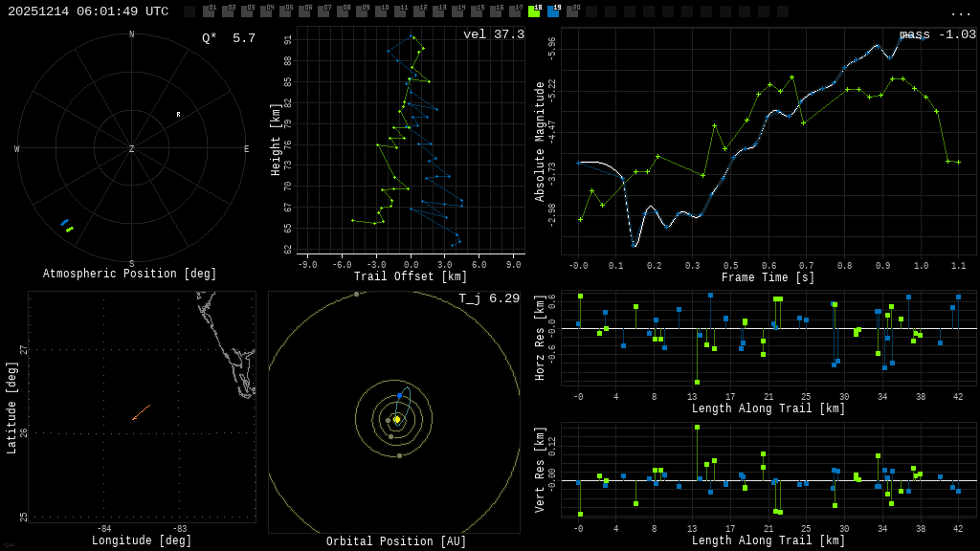Click the blue meteor streak in sky plot
This screenshot has width=980, height=551.
pos(64,222)
